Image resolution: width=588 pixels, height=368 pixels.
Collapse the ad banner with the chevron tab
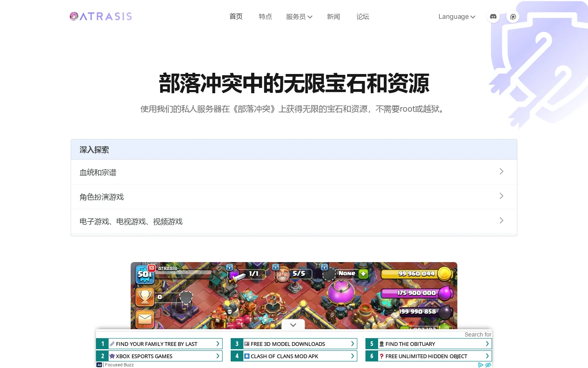pos(293,325)
